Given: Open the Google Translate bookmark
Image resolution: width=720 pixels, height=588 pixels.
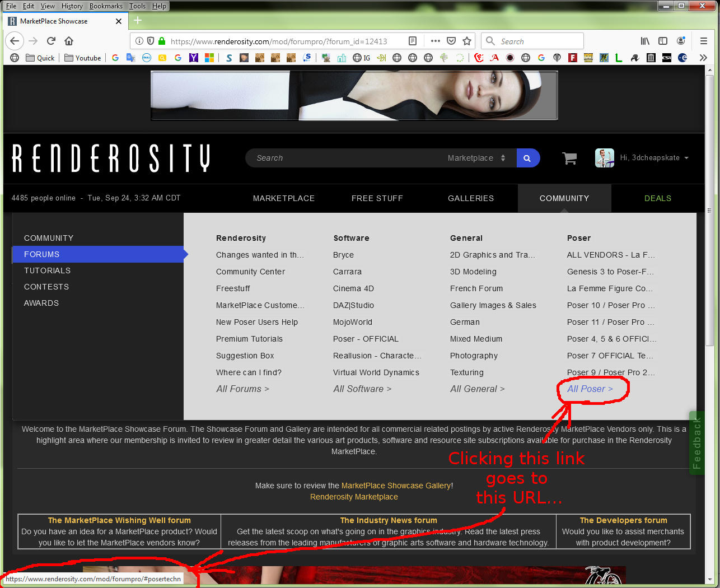Looking at the screenshot, I should tap(131, 58).
